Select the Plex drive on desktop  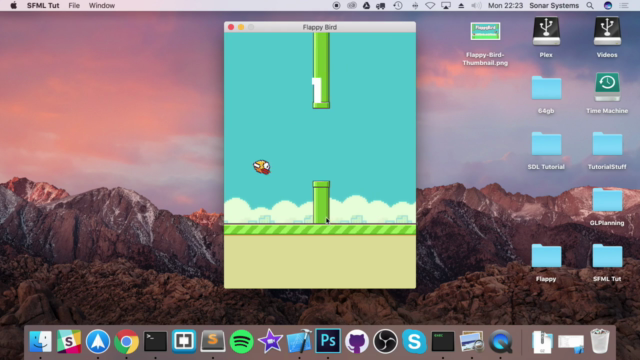546,31
